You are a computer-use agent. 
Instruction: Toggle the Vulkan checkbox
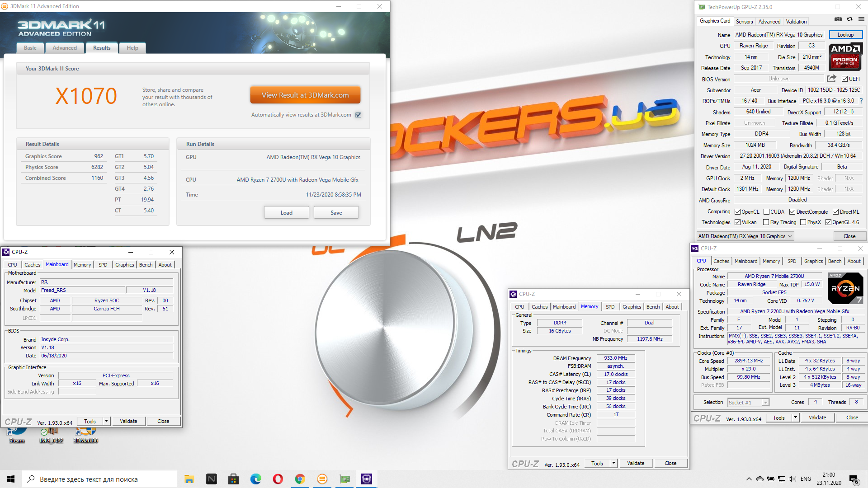coord(737,222)
